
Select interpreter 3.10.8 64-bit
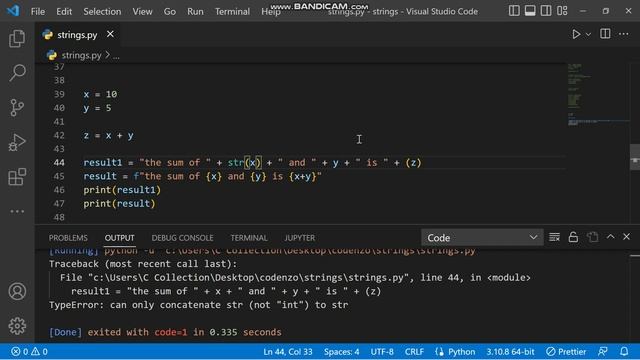(x=510, y=351)
